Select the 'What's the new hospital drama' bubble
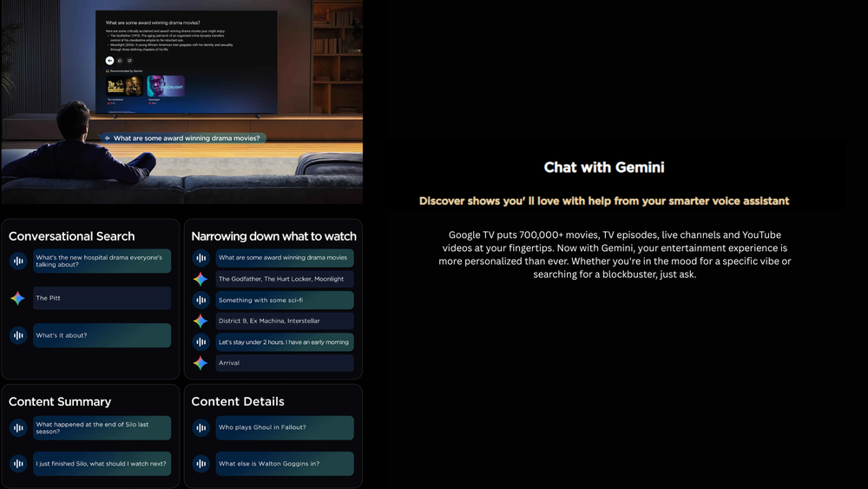 102,261
